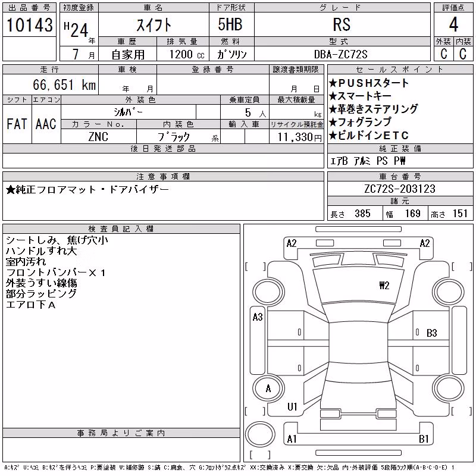Select vehicle history 自家用
Image resolution: width=476 pixels, height=476 pixels.
pyautogui.click(x=128, y=55)
